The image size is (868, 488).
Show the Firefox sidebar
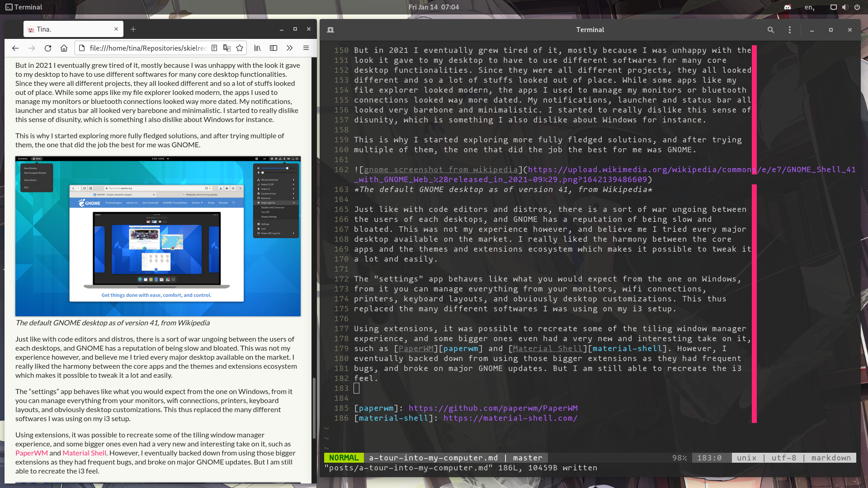click(274, 48)
